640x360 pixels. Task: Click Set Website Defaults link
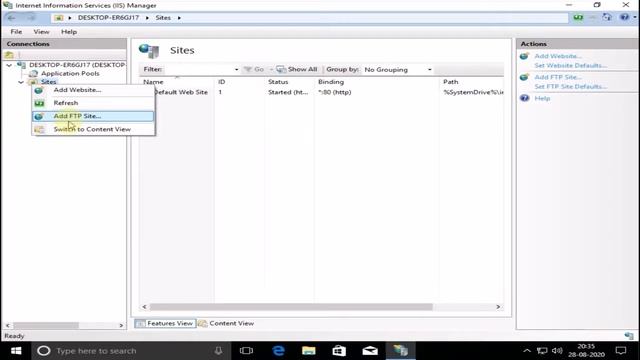point(571,66)
